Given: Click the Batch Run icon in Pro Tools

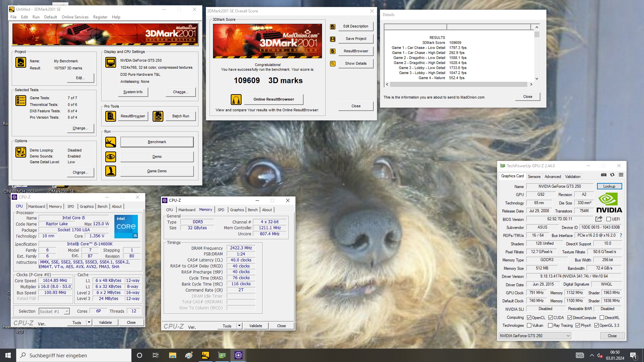Looking at the screenshot, I should 158,116.
